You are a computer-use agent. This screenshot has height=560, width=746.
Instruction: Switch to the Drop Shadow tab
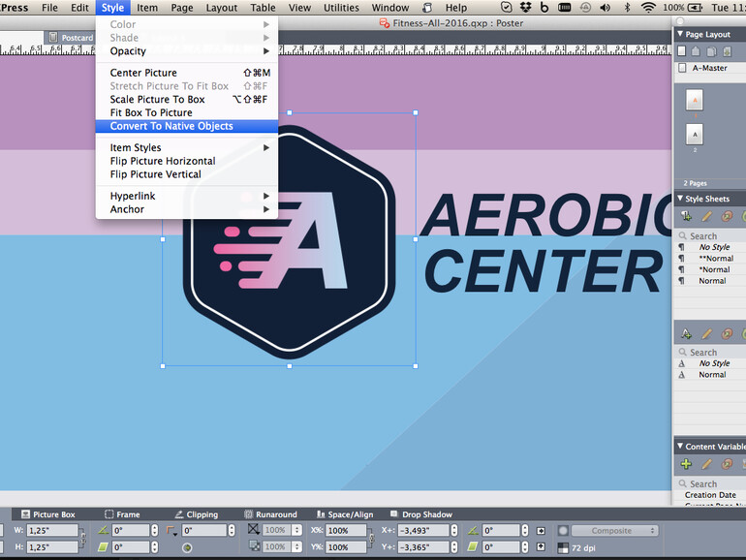tap(421, 514)
